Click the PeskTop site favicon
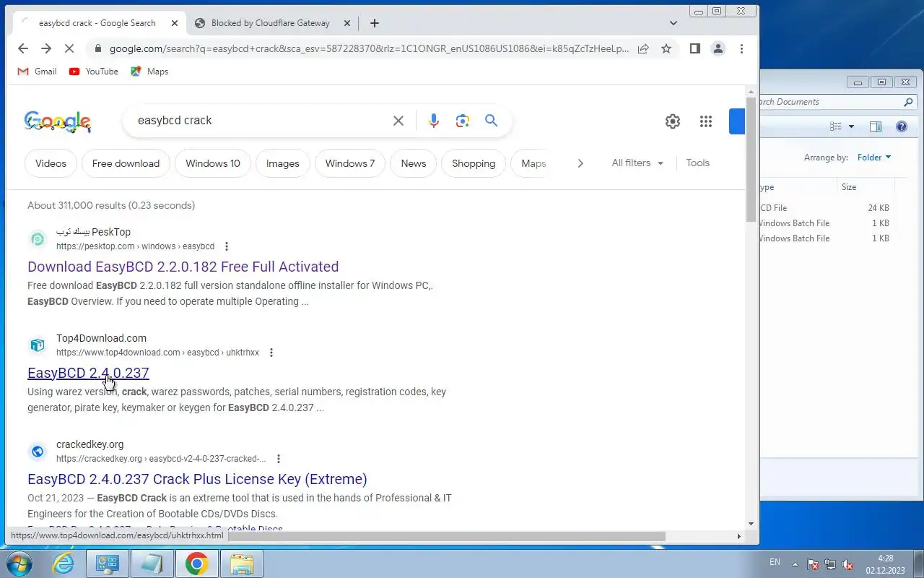Image resolution: width=924 pixels, height=578 pixels. (x=38, y=239)
